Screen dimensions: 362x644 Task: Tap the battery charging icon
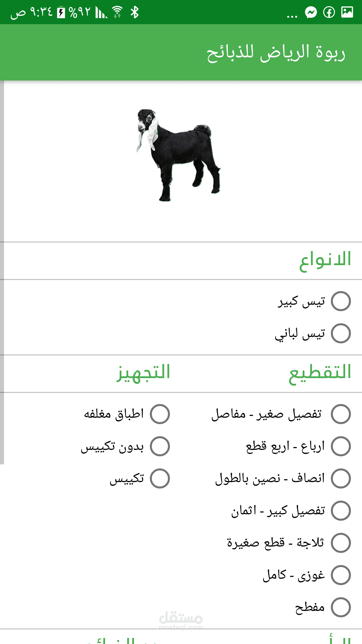coord(61,13)
